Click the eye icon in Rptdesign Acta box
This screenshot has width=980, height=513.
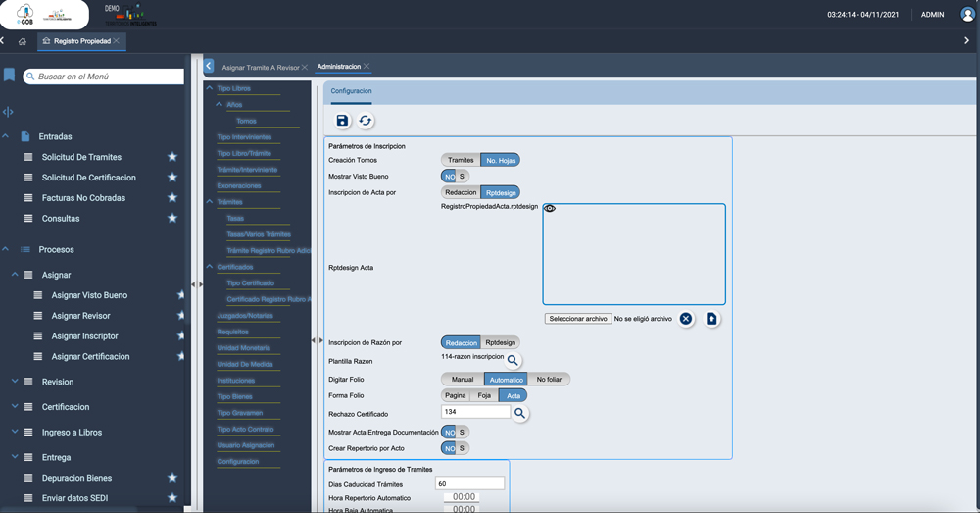(550, 209)
